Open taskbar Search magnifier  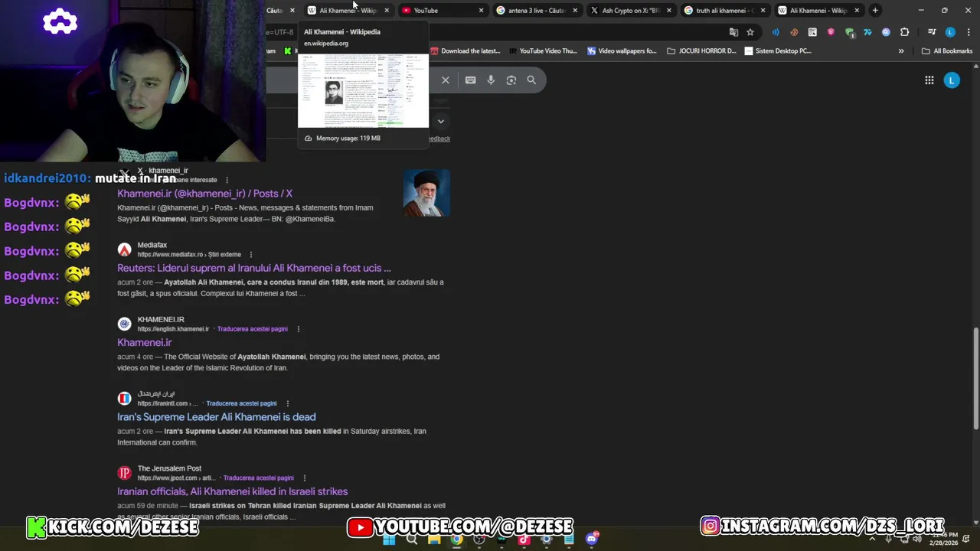coord(412,539)
